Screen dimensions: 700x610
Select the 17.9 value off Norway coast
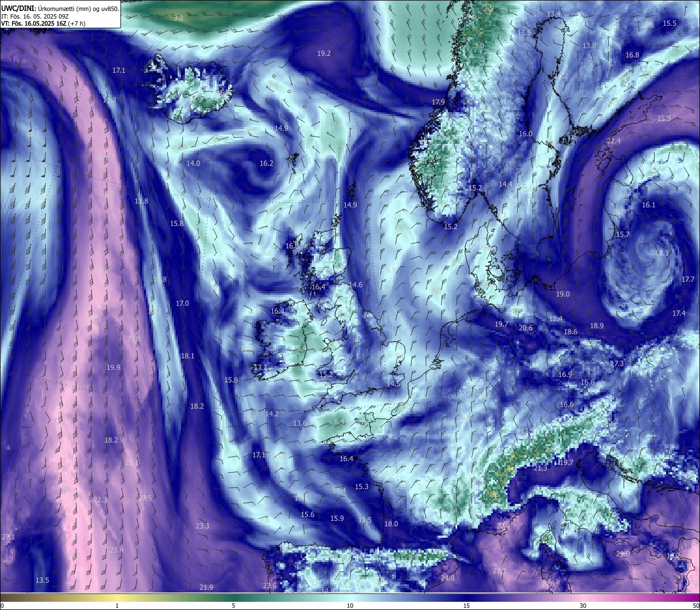[438, 102]
